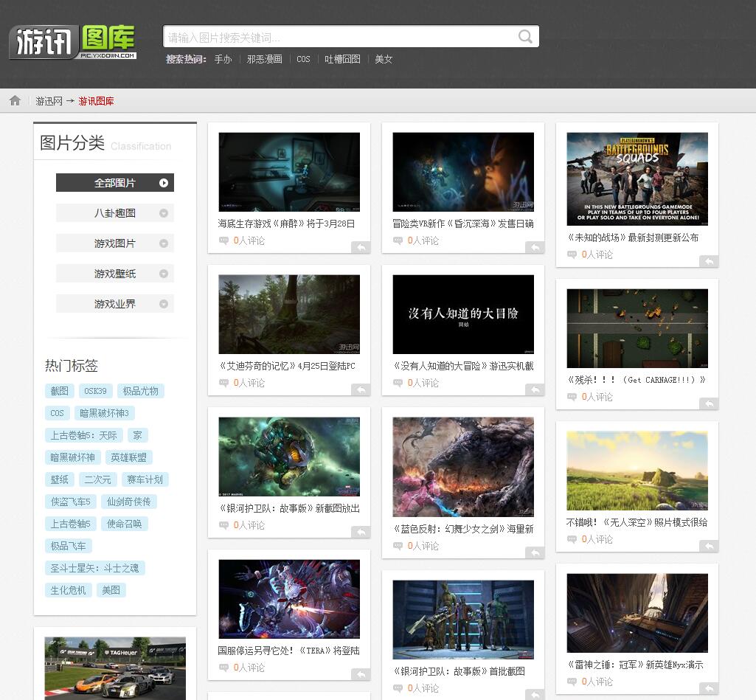Viewport: 756px width, 700px height.
Task: Click share arrow on 《残杀!!!》card
Action: [x=709, y=403]
